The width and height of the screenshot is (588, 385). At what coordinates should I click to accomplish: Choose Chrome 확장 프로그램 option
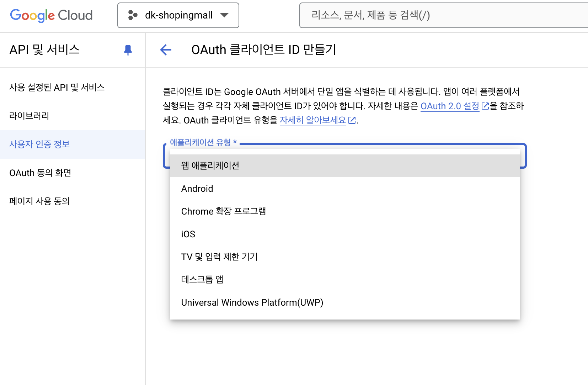click(345, 211)
